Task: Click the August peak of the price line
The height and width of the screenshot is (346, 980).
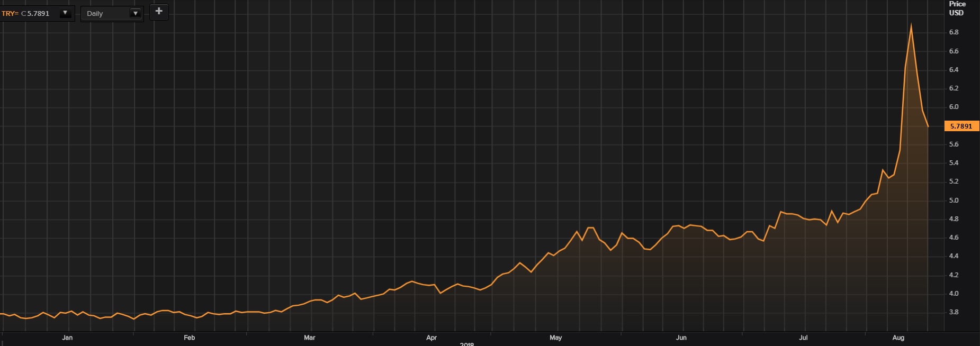Action: pyautogui.click(x=911, y=24)
